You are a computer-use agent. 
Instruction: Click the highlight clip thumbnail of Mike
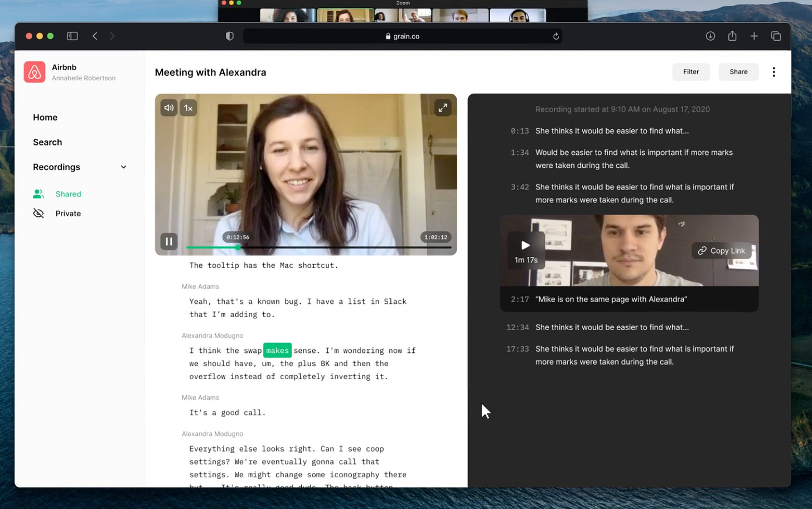tap(629, 250)
